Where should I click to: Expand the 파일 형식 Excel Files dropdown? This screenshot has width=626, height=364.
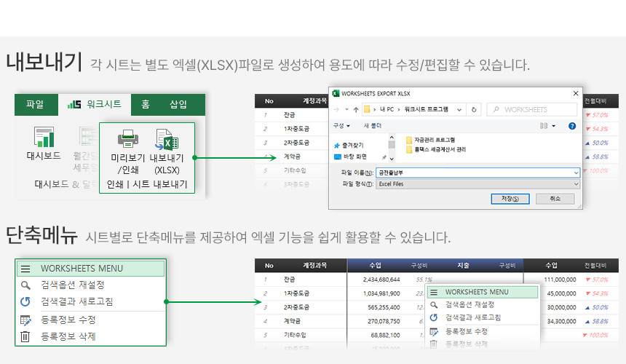click(576, 184)
